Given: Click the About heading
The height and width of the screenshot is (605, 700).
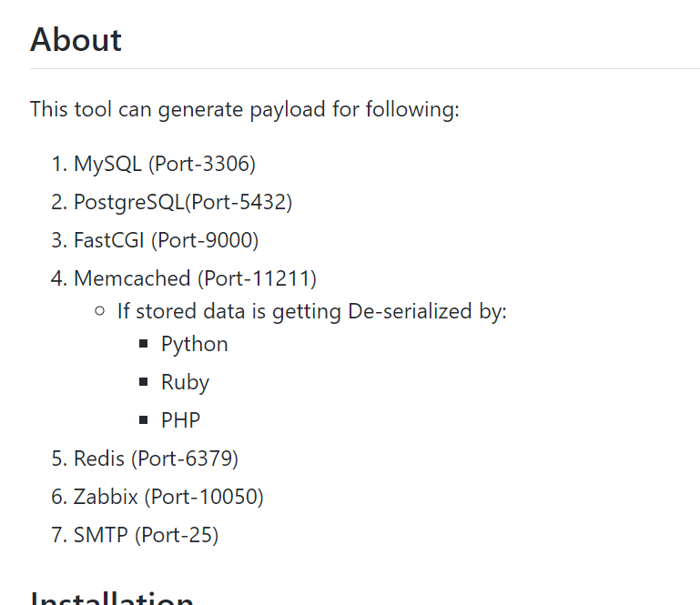Looking at the screenshot, I should [x=76, y=40].
